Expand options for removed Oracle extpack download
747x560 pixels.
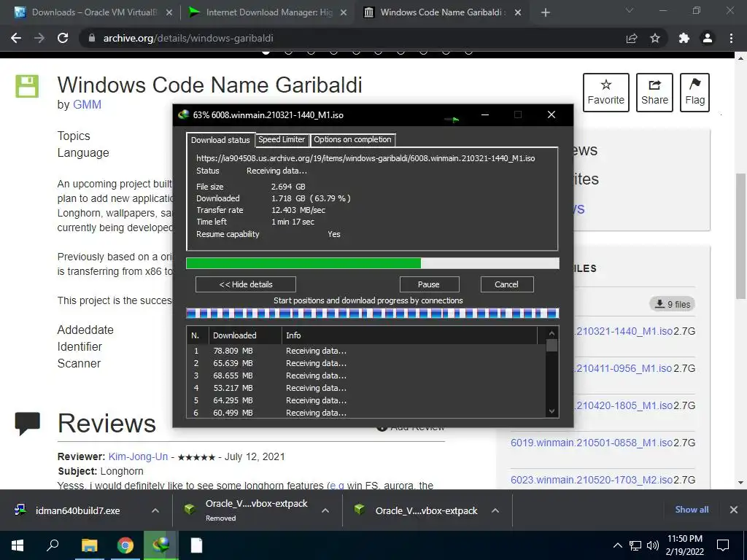pos(325,510)
